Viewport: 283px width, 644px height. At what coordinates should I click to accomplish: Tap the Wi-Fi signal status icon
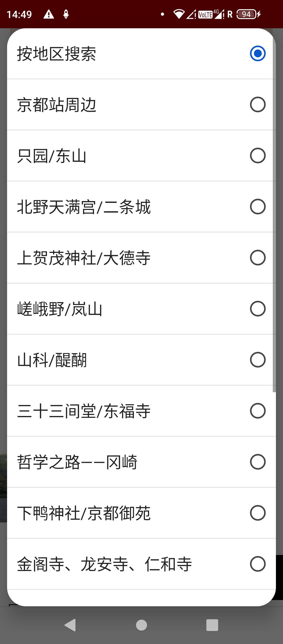[x=179, y=14]
